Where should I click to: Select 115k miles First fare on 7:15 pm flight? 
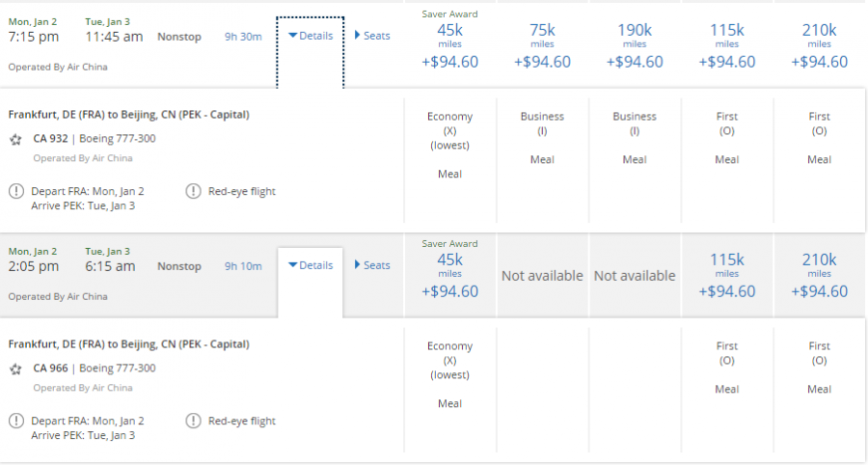[727, 45]
